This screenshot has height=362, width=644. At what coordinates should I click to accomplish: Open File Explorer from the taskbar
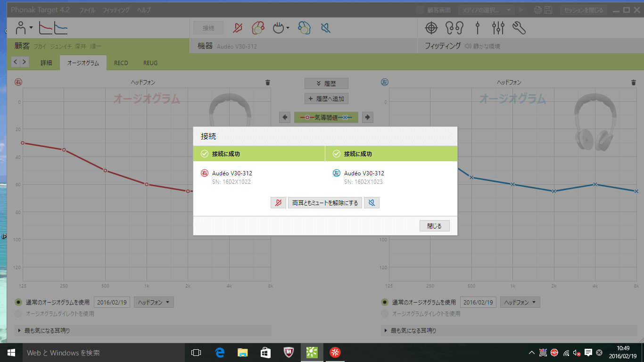coord(242,352)
